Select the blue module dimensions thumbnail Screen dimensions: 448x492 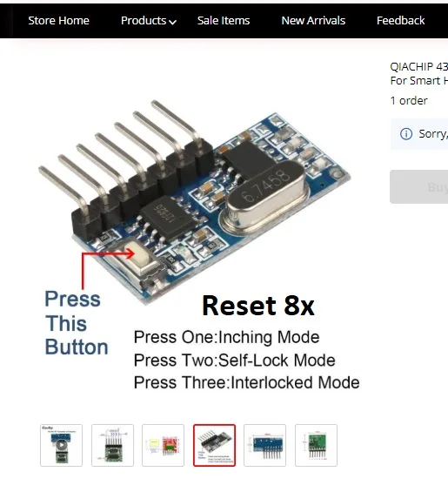click(265, 445)
